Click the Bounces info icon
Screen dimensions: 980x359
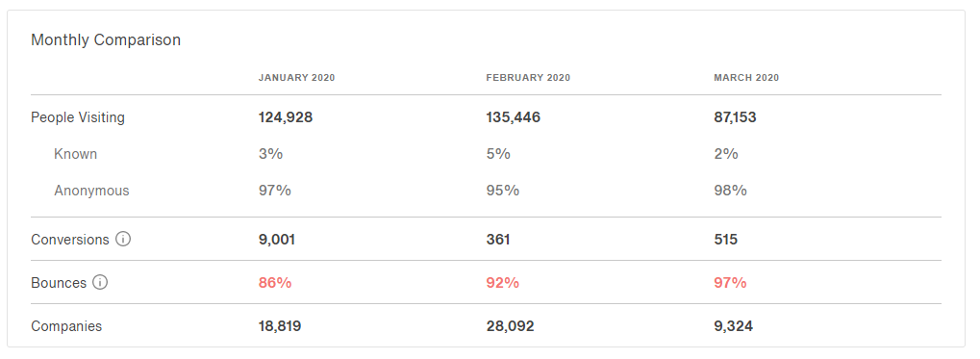(100, 283)
